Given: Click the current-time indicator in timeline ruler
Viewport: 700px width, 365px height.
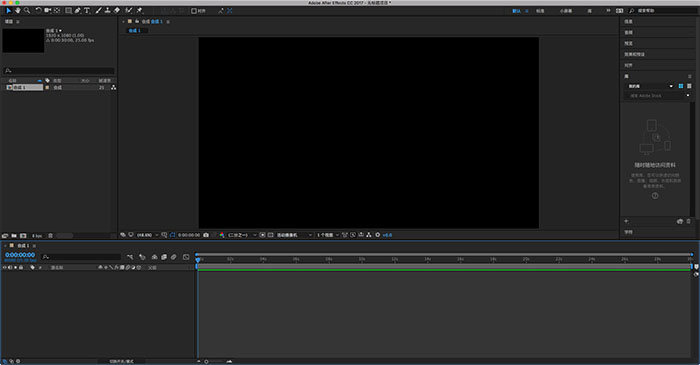Looking at the screenshot, I should 198,259.
